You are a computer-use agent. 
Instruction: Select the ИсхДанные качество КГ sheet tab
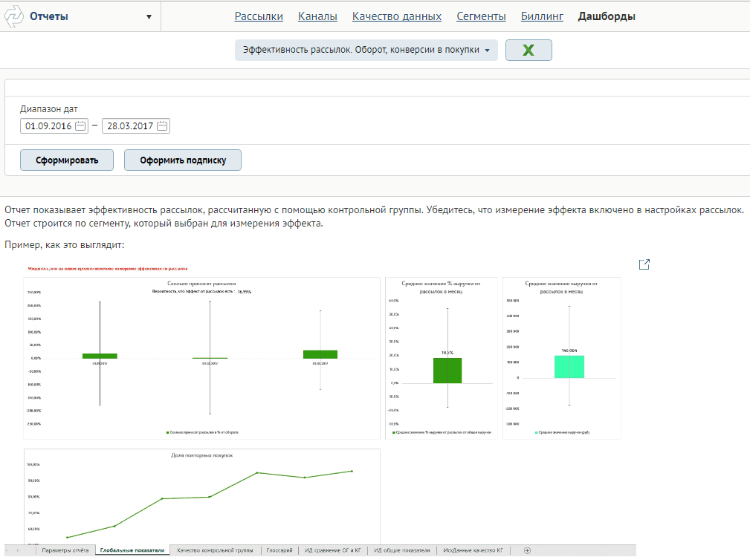click(x=473, y=550)
